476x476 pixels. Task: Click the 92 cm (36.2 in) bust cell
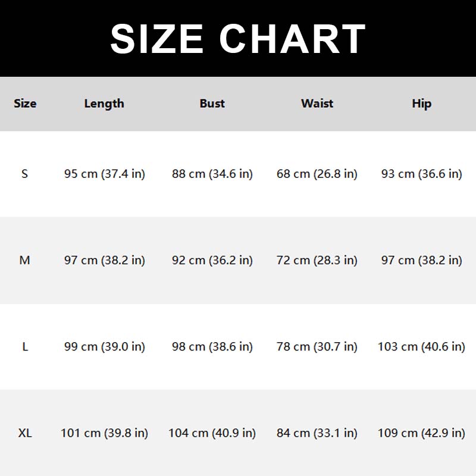coord(212,260)
